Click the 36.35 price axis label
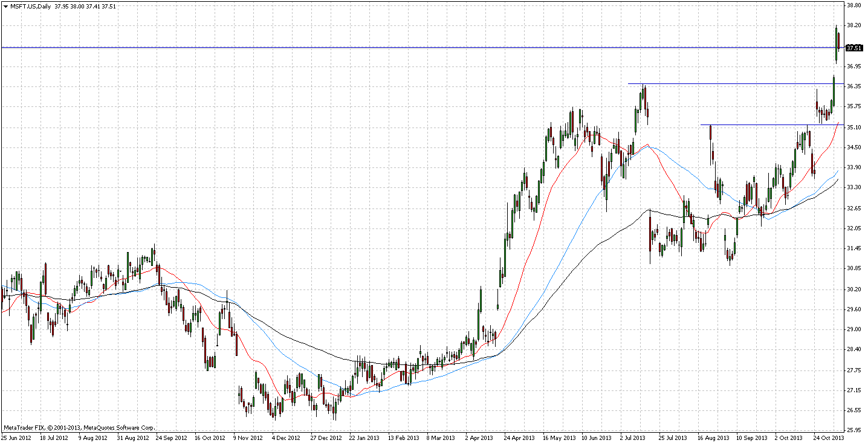The image size is (868, 443). [853, 86]
